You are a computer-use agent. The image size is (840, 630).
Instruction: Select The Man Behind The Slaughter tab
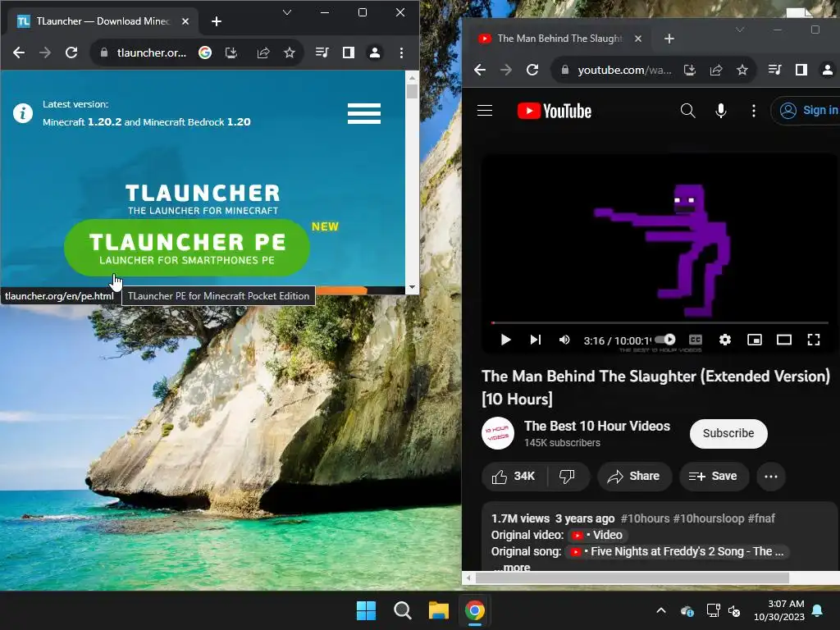(559, 39)
